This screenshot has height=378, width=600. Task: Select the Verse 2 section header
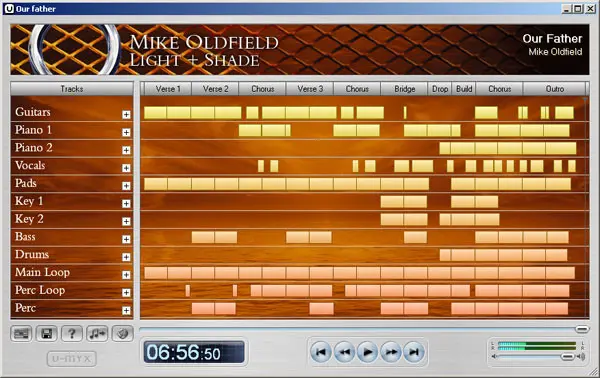coord(215,89)
